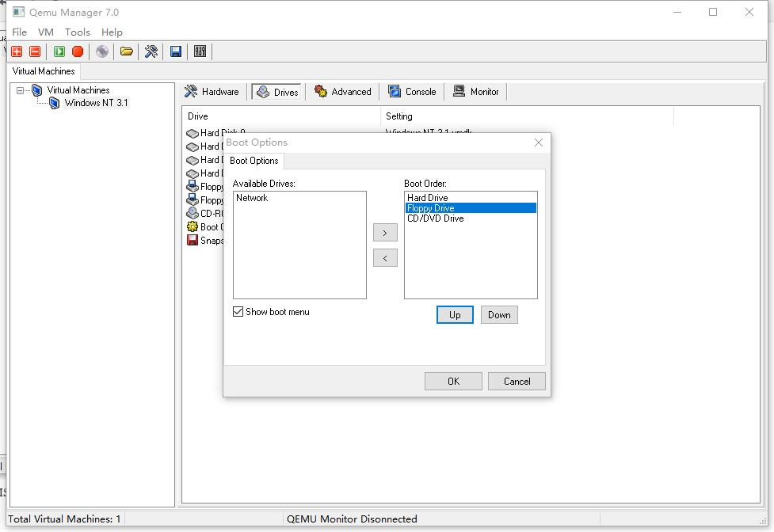Switch to the Console tab
This screenshot has width=774, height=532.
pyautogui.click(x=412, y=92)
